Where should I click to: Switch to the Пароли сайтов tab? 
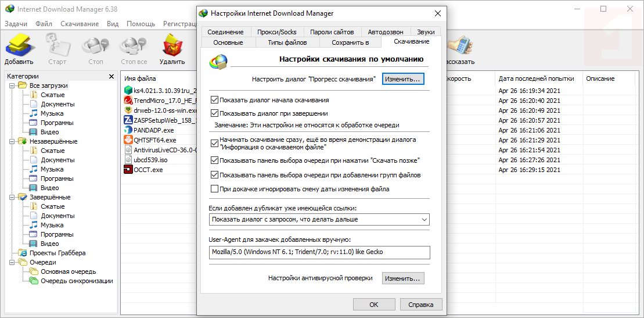[x=332, y=31]
